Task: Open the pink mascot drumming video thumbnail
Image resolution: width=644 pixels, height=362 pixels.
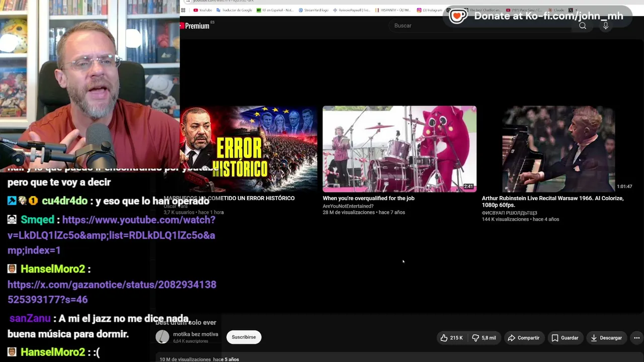Action: (x=399, y=149)
